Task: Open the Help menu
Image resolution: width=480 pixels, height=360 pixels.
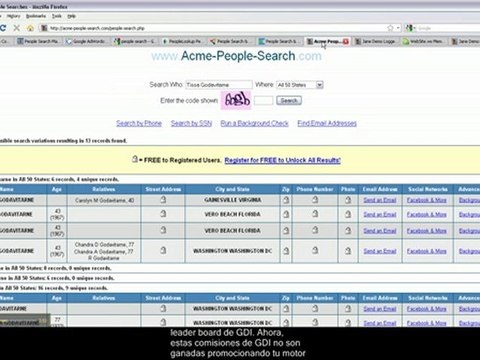Action: pyautogui.click(x=71, y=16)
